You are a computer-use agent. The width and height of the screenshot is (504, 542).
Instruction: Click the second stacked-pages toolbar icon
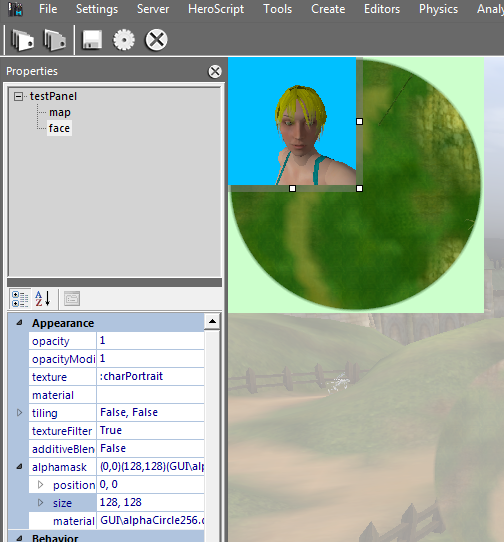[54, 40]
